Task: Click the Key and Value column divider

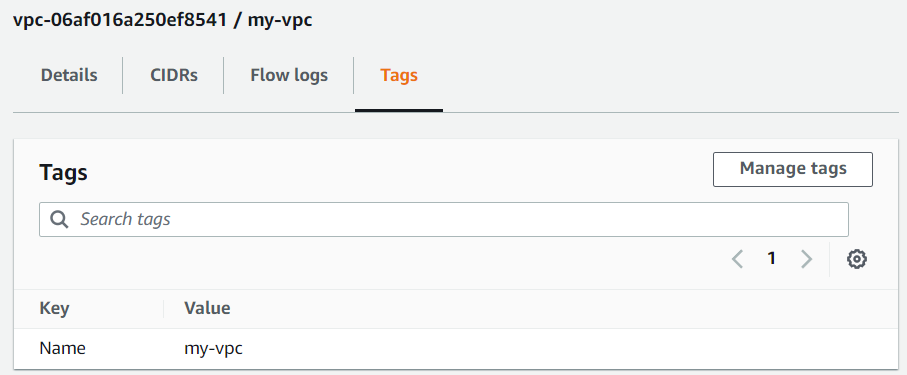Action: click(x=164, y=308)
